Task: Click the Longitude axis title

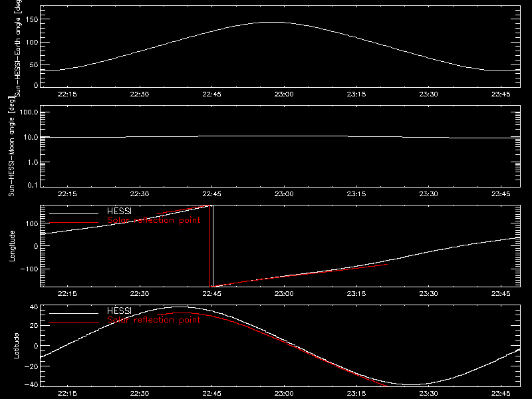Action: [x=12, y=246]
